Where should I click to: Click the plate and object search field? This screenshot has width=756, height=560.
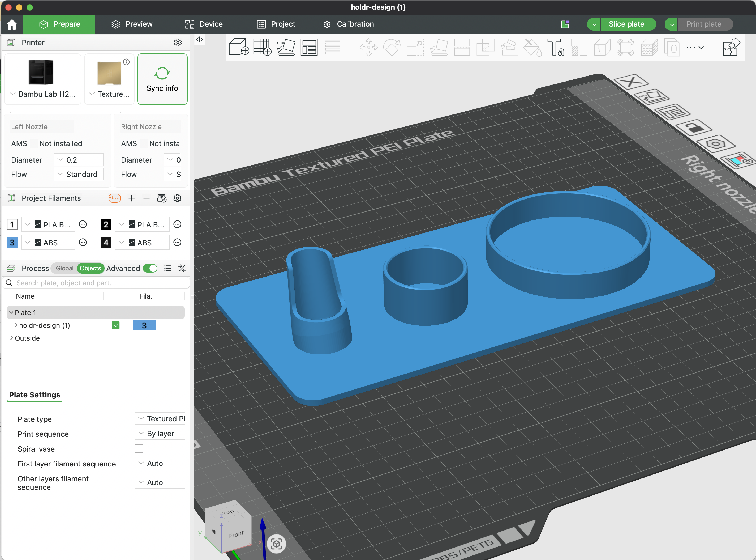pyautogui.click(x=95, y=282)
